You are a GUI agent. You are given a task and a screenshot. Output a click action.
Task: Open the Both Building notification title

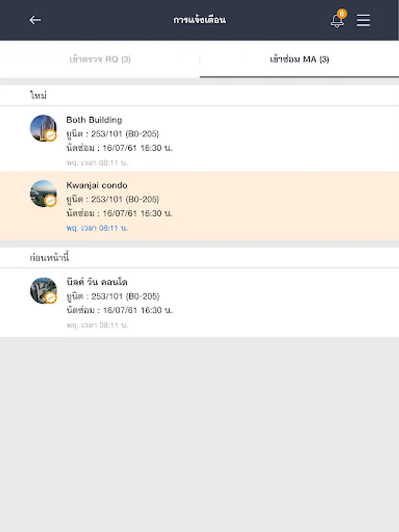pos(94,120)
